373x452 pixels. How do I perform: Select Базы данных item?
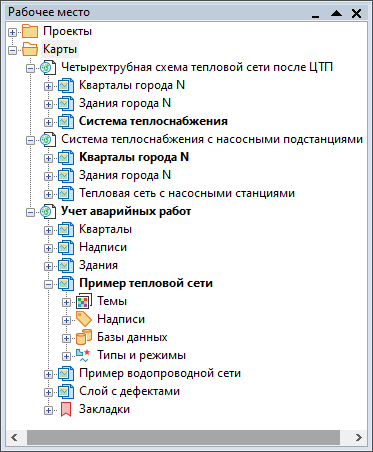pos(132,337)
